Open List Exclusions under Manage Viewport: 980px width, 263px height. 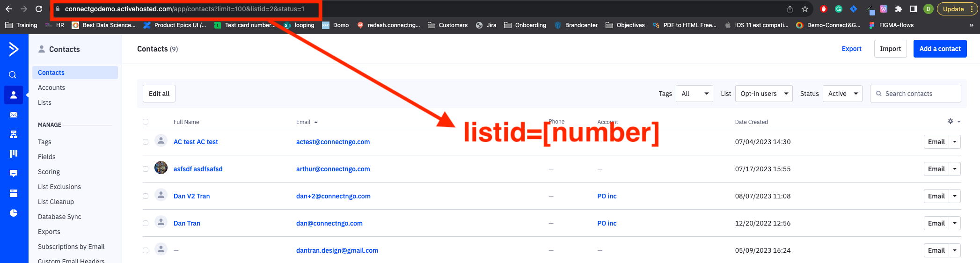[x=59, y=187]
